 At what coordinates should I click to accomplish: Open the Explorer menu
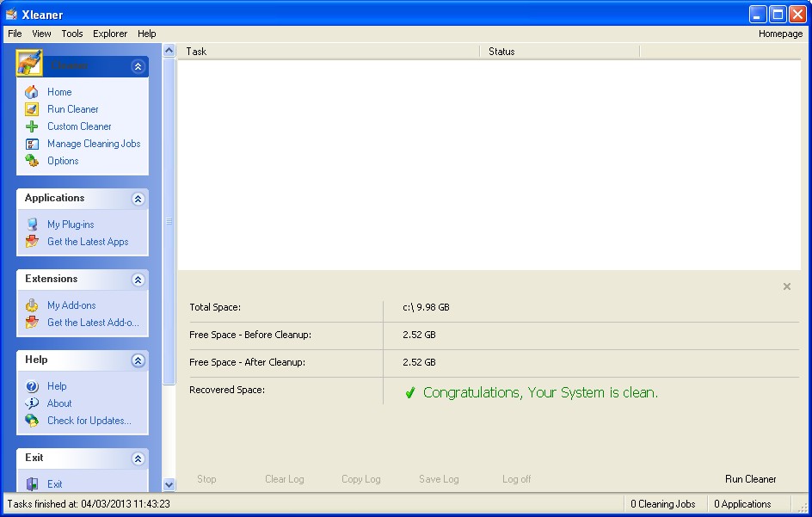110,34
